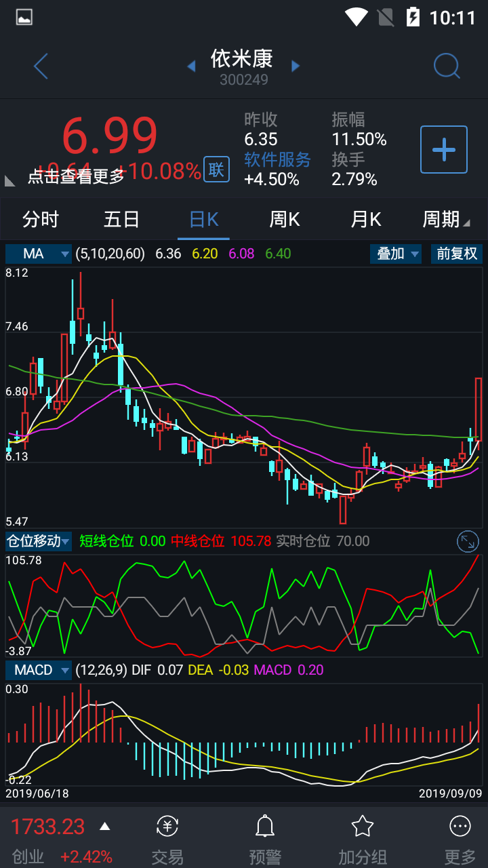
Task: Switch to the 分时 tab
Action: pyautogui.click(x=41, y=219)
